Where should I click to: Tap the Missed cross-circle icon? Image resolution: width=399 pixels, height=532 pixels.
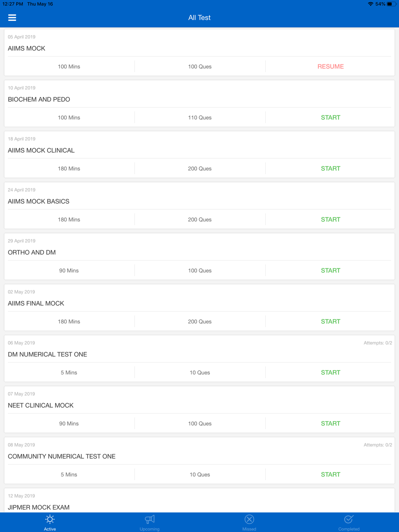click(249, 519)
